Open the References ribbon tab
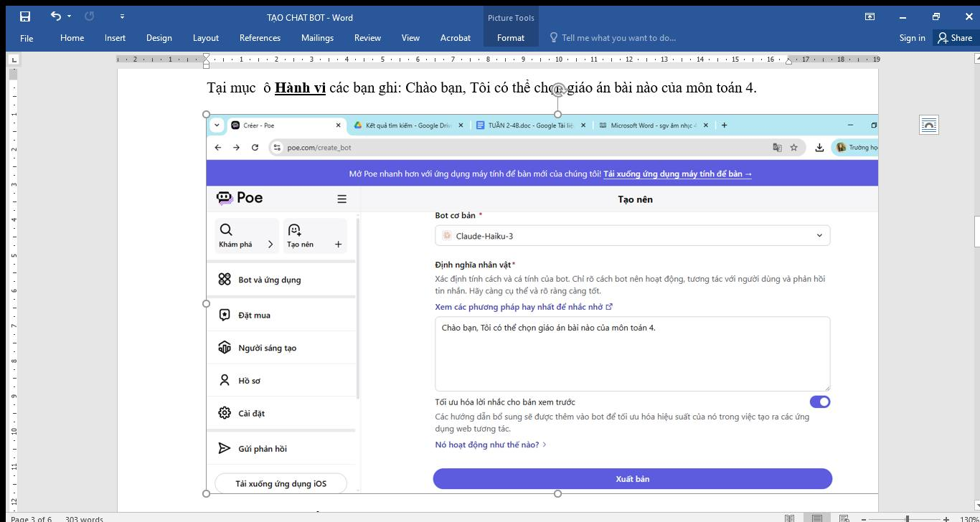The image size is (980, 522). [260, 38]
